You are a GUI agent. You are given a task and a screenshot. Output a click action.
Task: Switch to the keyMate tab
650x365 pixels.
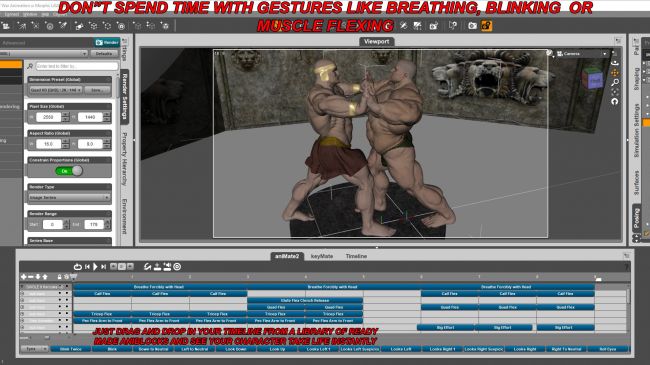click(x=322, y=256)
